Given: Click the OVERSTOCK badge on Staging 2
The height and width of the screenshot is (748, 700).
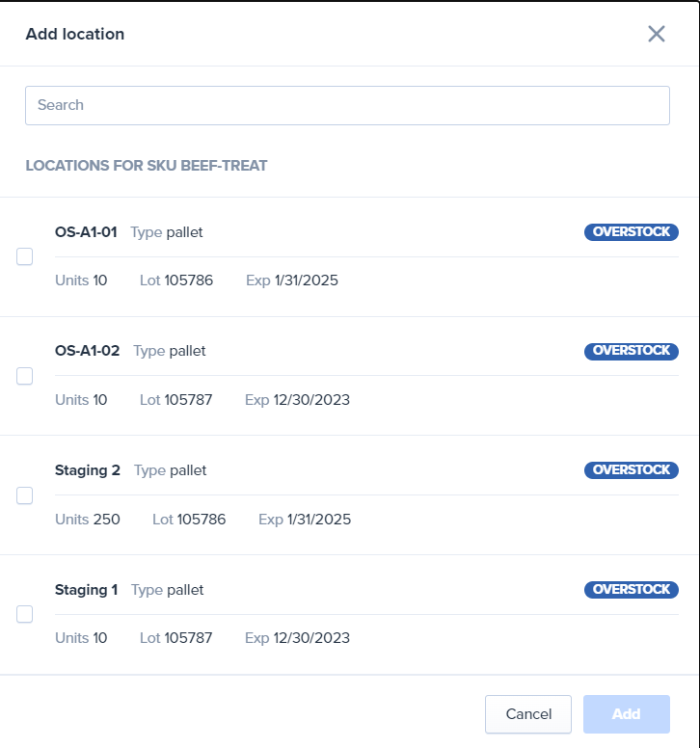Looking at the screenshot, I should (631, 470).
